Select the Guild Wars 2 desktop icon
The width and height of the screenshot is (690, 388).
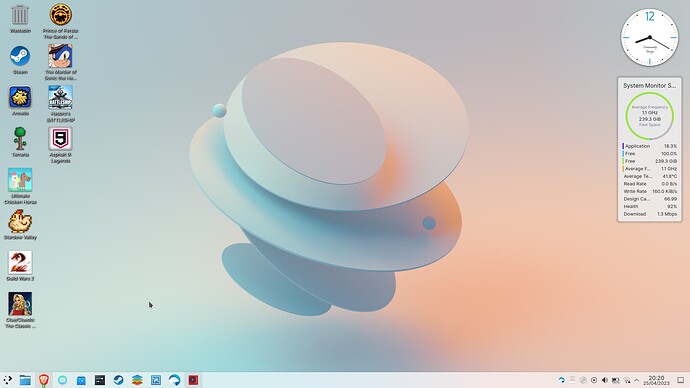pyautogui.click(x=20, y=266)
